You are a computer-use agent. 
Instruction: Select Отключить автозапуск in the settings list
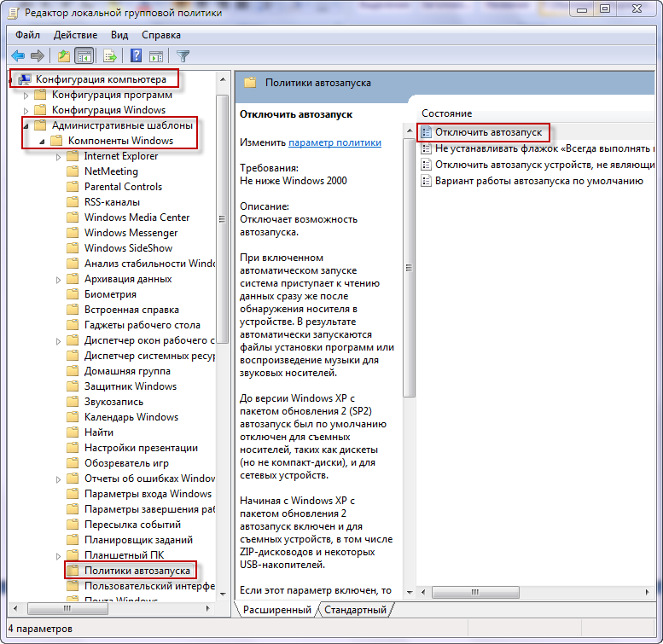[488, 132]
